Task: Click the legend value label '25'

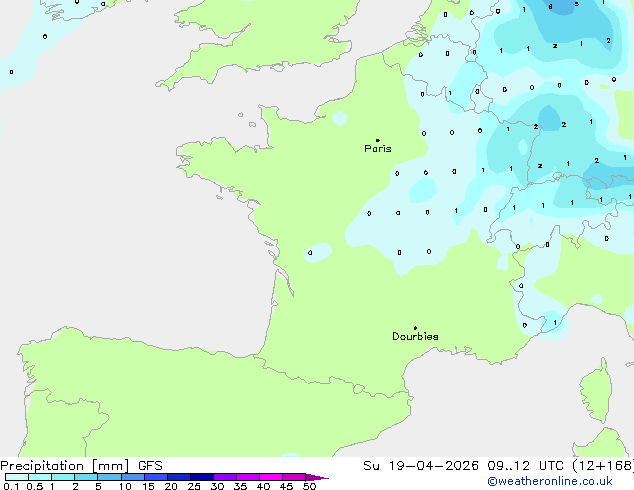Action: (194, 486)
